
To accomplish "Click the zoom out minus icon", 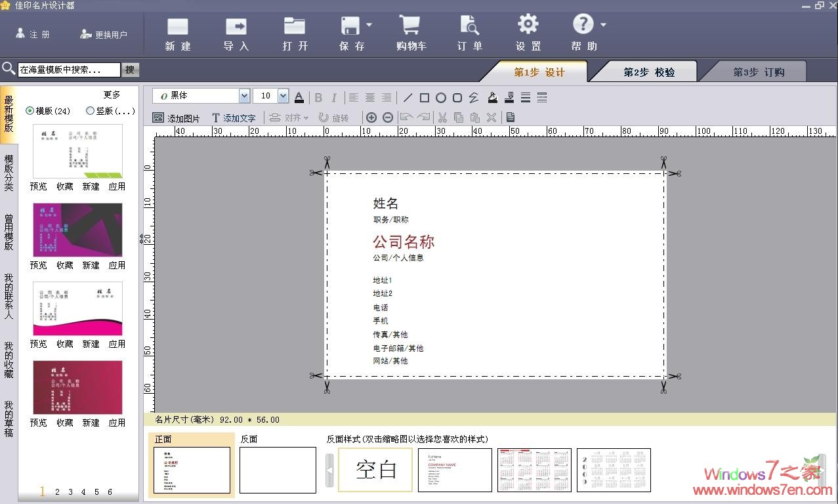I will pos(388,117).
